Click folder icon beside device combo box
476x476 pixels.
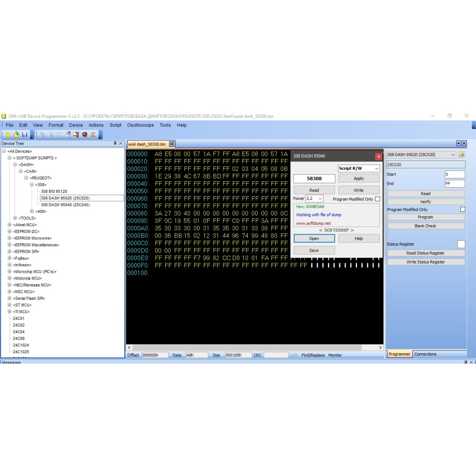point(462,155)
